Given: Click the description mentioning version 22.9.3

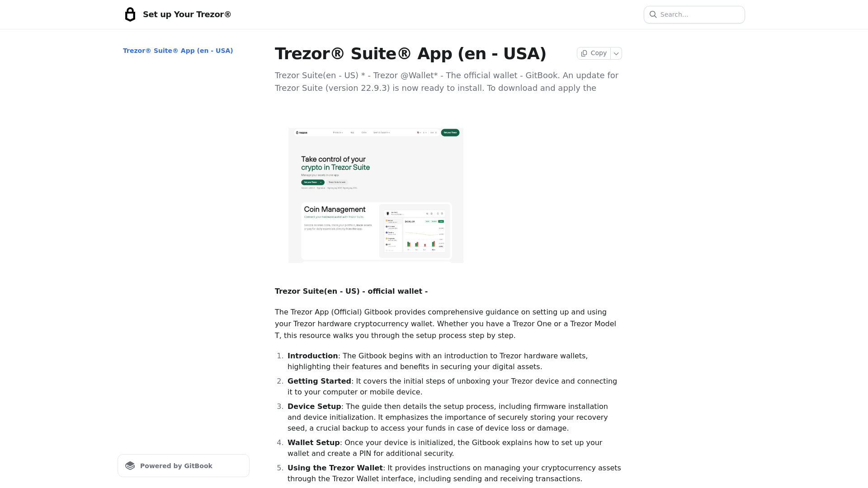Looking at the screenshot, I should (x=448, y=82).
